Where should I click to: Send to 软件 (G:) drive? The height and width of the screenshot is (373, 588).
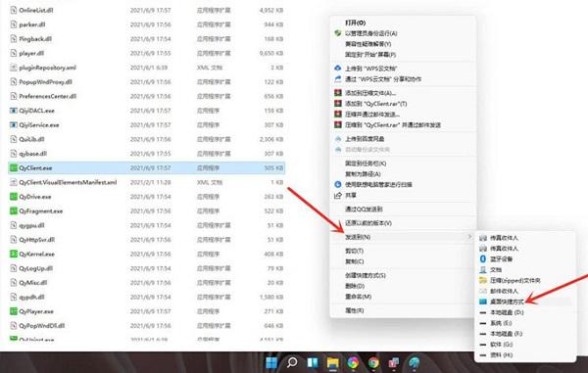(502, 345)
